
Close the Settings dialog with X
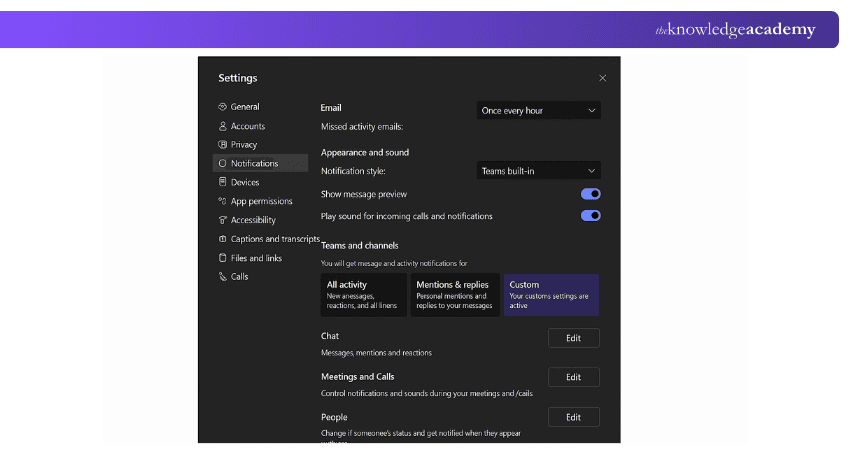(x=602, y=78)
